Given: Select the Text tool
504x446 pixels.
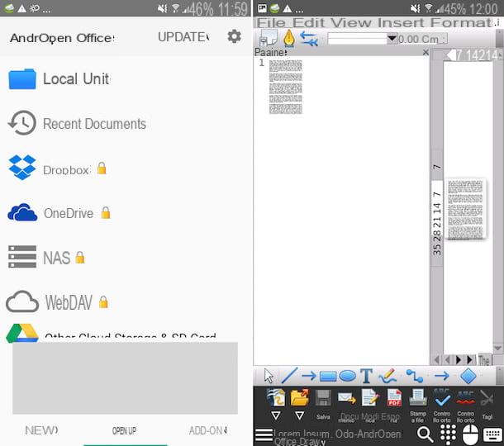Looking at the screenshot, I should (x=366, y=376).
